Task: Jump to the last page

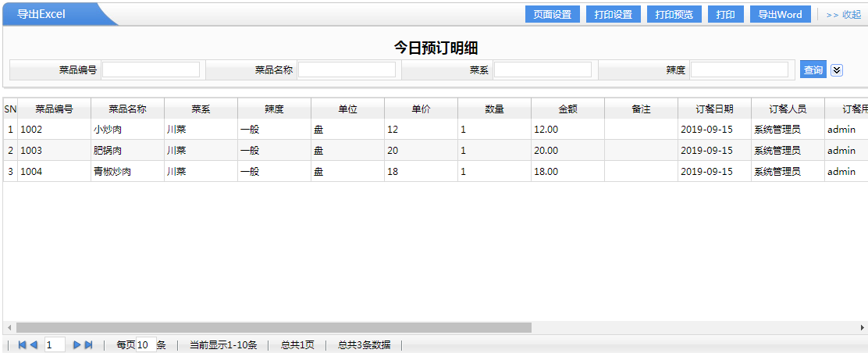Action: [x=88, y=344]
